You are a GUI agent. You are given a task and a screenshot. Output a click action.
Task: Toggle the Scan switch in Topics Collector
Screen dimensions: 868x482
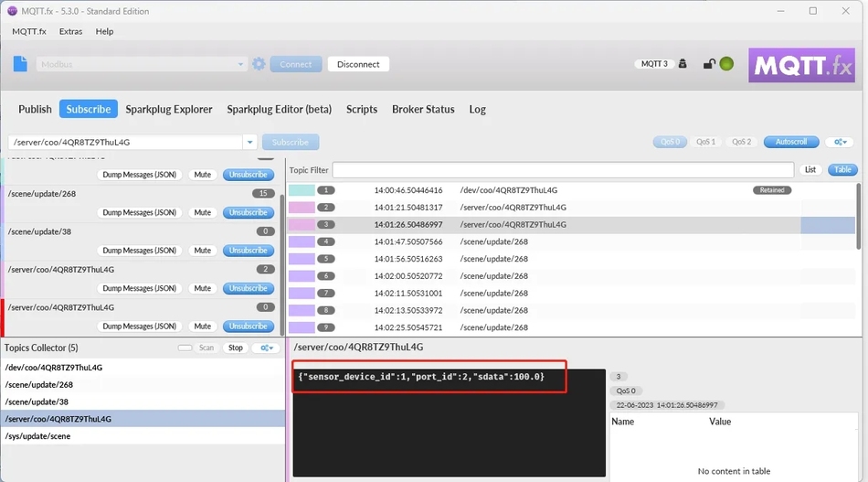coord(185,348)
